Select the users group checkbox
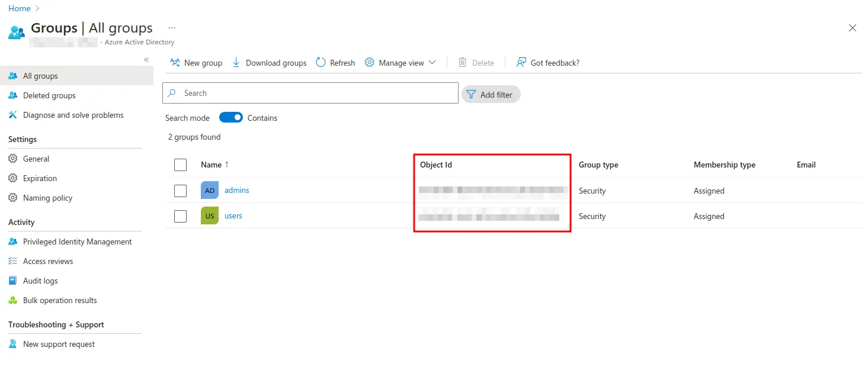The width and height of the screenshot is (868, 370). point(180,216)
